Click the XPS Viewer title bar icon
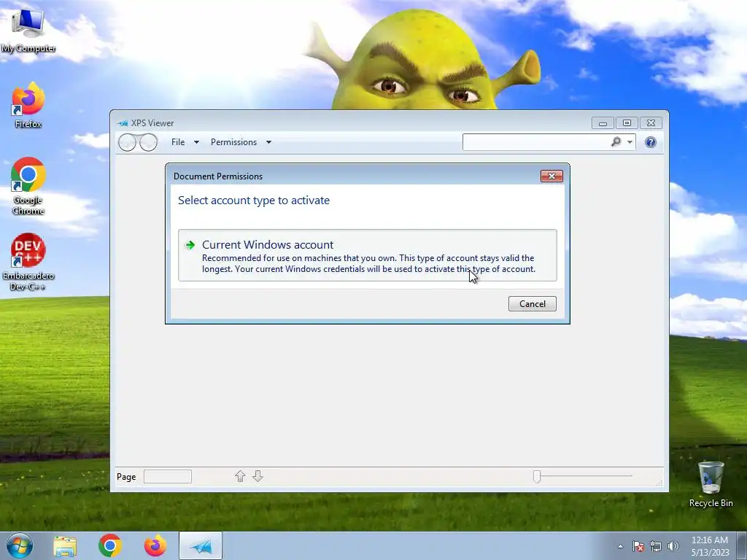The width and height of the screenshot is (747, 560). pyautogui.click(x=123, y=123)
